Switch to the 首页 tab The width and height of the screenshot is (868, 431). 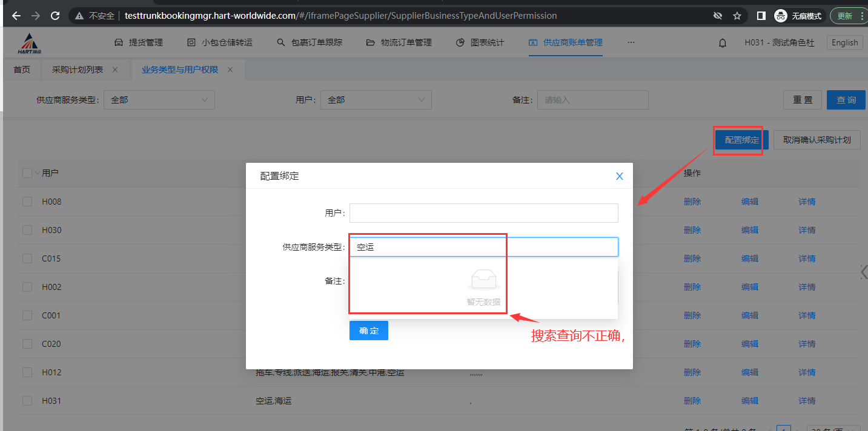(x=22, y=70)
